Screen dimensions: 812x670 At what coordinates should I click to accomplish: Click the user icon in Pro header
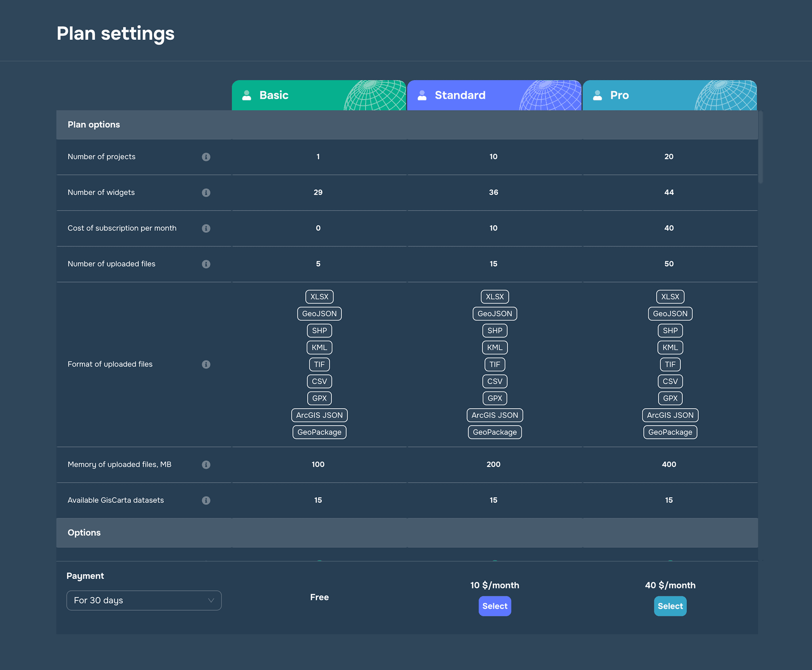point(598,95)
